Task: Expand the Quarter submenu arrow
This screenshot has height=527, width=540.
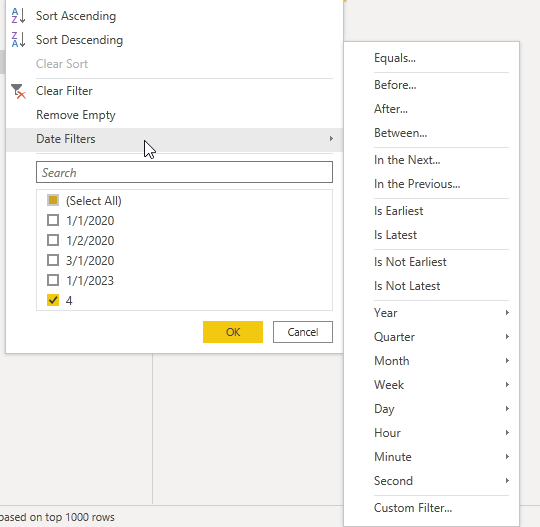Action: click(507, 337)
